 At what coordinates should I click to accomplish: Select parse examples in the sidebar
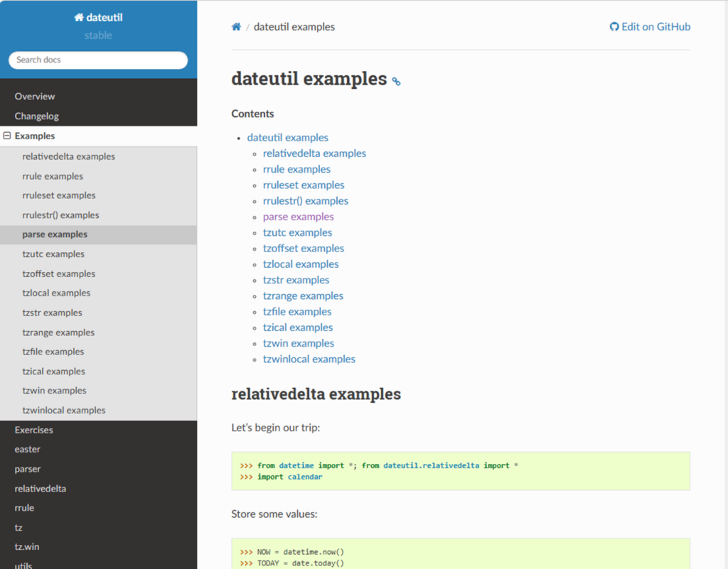click(x=55, y=234)
